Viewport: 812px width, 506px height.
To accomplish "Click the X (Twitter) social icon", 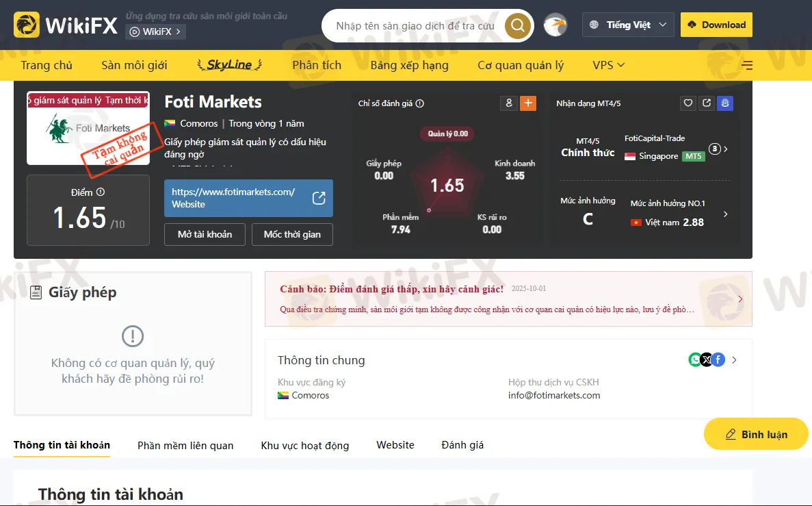I will click(707, 359).
